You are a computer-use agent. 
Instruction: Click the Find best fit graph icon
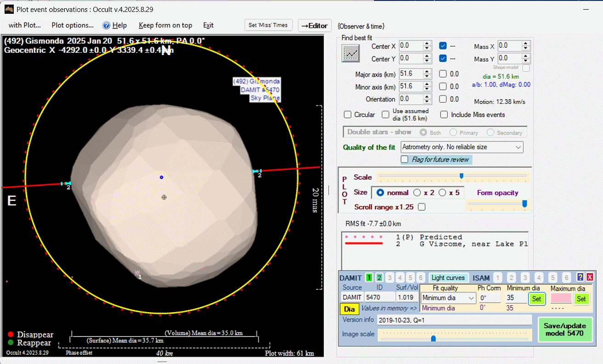(x=351, y=54)
